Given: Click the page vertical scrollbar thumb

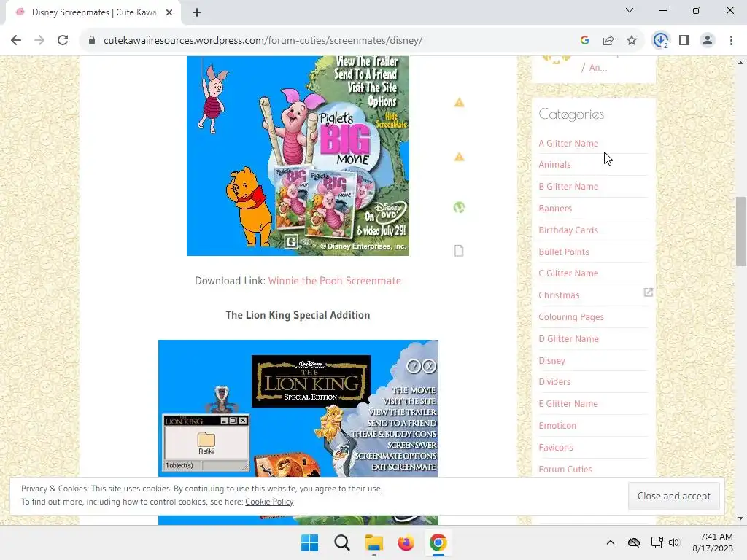Looking at the screenshot, I should 740,231.
